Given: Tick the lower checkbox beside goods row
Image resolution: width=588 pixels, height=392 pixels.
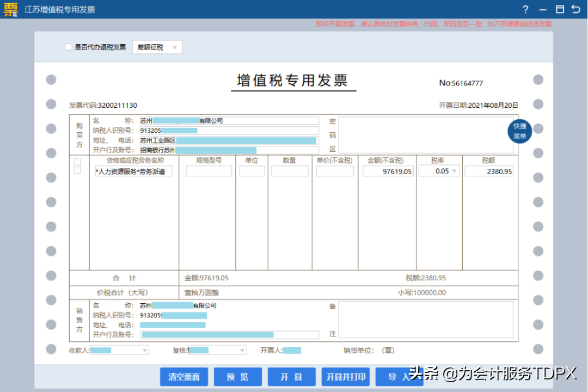Looking at the screenshot, I should click(x=77, y=170).
